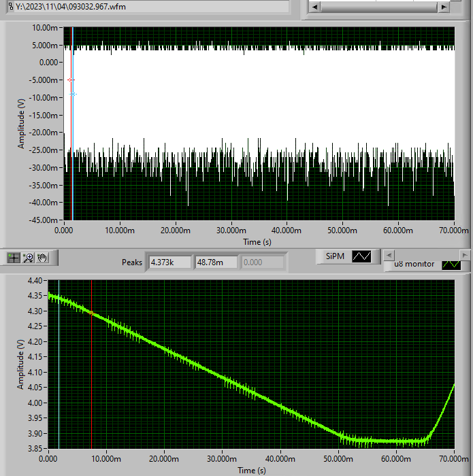Click the 4.40 lower graph Y-axis maximum
This screenshot has height=476, width=473.
click(35, 280)
